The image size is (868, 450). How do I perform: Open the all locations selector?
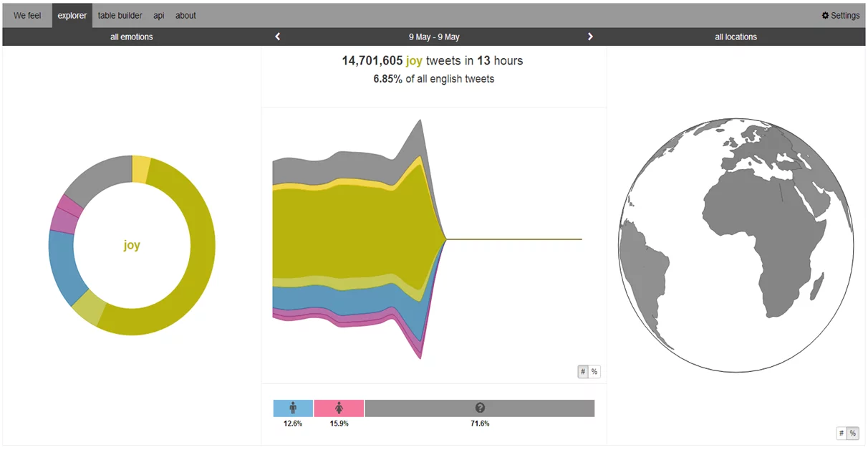click(x=736, y=37)
